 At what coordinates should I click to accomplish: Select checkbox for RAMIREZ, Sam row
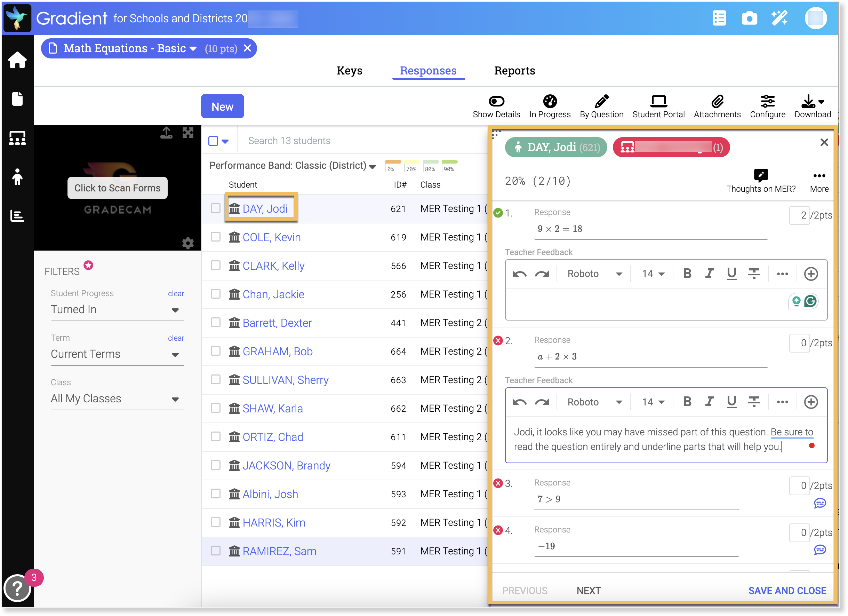click(x=215, y=551)
